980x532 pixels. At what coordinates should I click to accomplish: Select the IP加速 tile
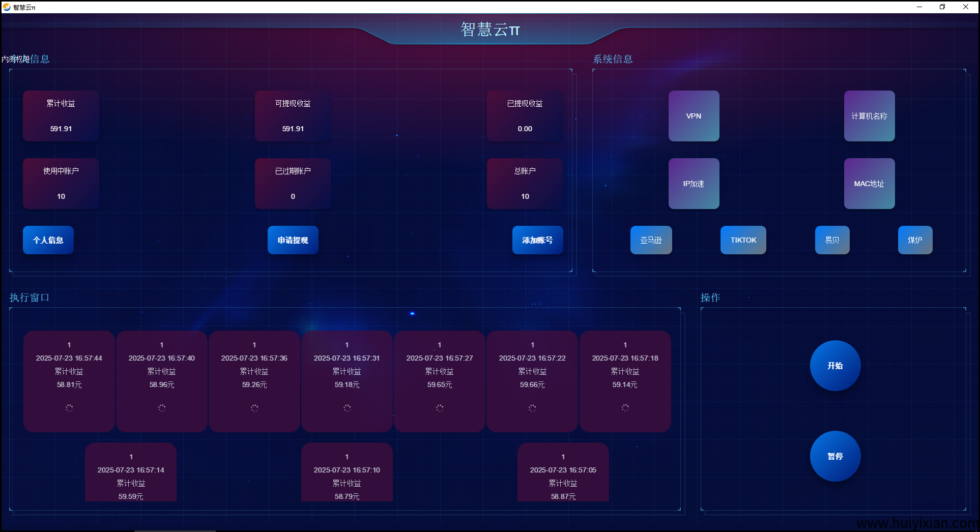tap(694, 184)
